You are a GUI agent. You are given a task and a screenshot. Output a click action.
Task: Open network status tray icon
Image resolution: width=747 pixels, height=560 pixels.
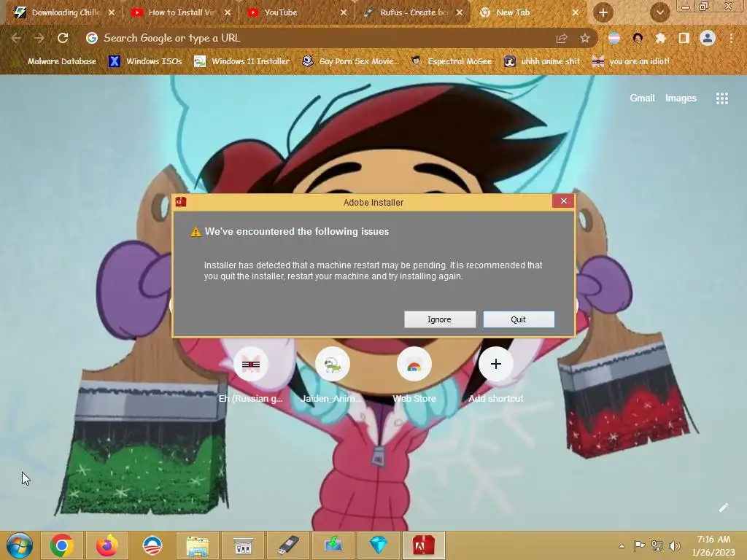pos(657,545)
